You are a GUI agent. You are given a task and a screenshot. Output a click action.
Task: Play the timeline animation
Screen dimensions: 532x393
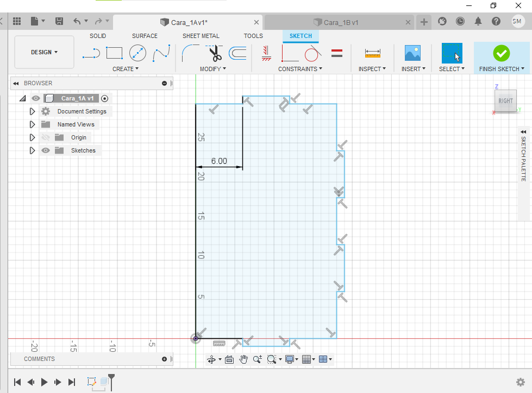[x=44, y=382]
